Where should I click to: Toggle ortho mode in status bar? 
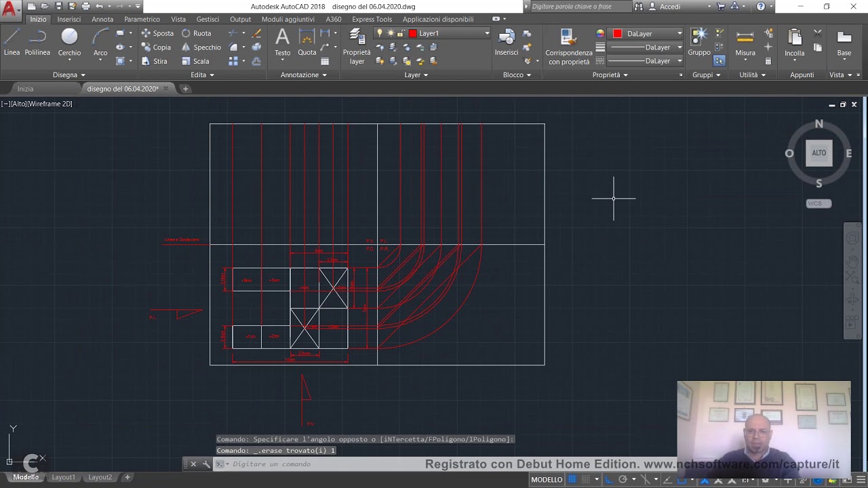coord(608,479)
